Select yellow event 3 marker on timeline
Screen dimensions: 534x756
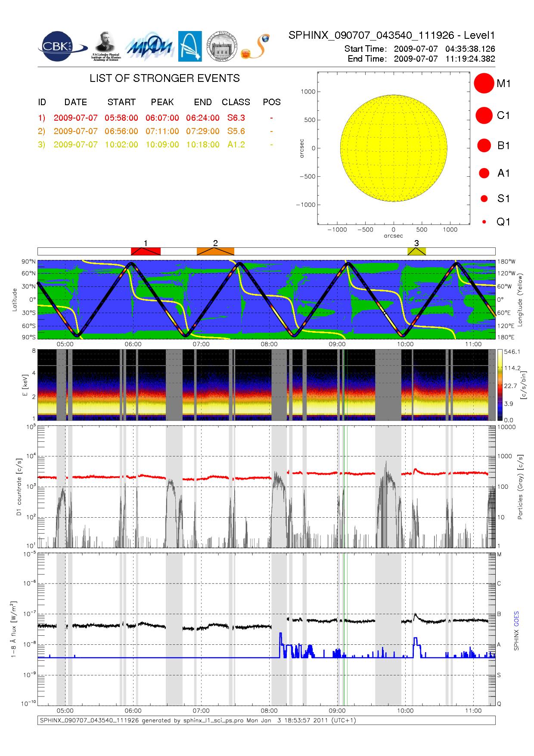point(416,251)
